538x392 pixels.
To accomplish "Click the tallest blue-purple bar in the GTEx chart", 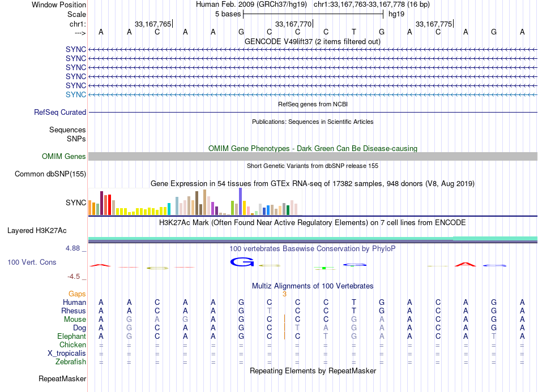I will pos(241,201).
